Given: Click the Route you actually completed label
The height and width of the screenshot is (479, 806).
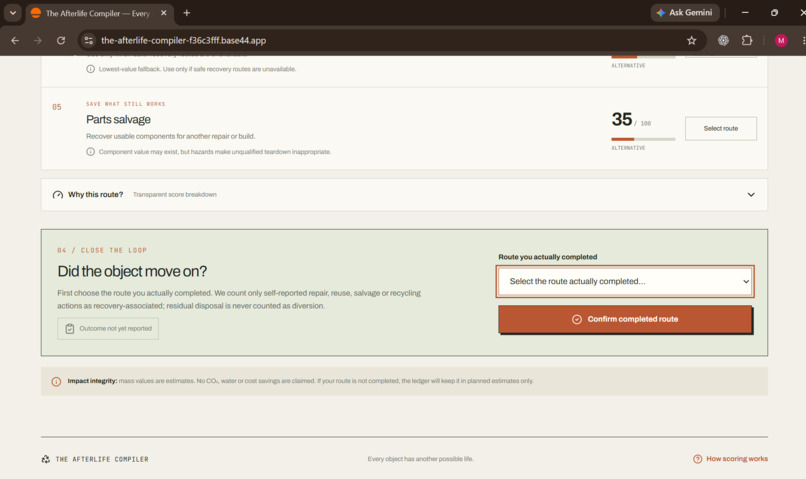Looking at the screenshot, I should 547,257.
